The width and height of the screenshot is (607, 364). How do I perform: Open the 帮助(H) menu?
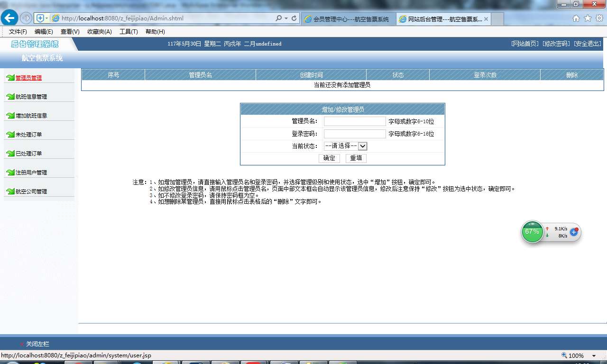[155, 32]
